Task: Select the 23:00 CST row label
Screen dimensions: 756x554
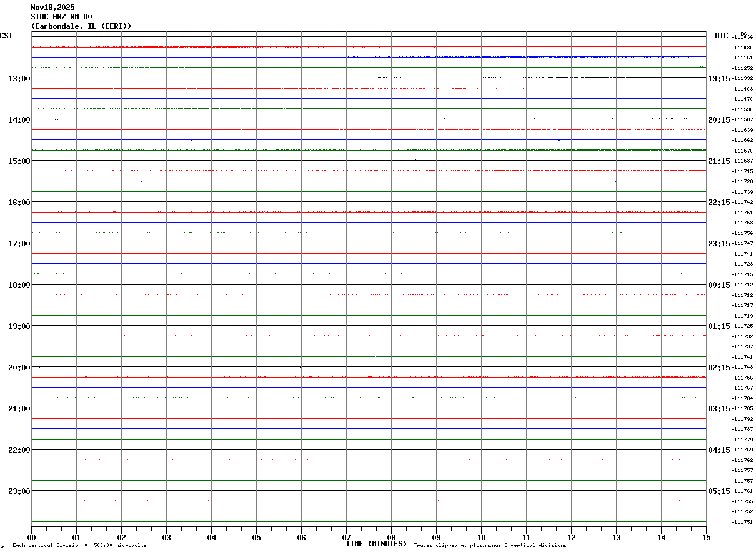Action: coord(19,491)
